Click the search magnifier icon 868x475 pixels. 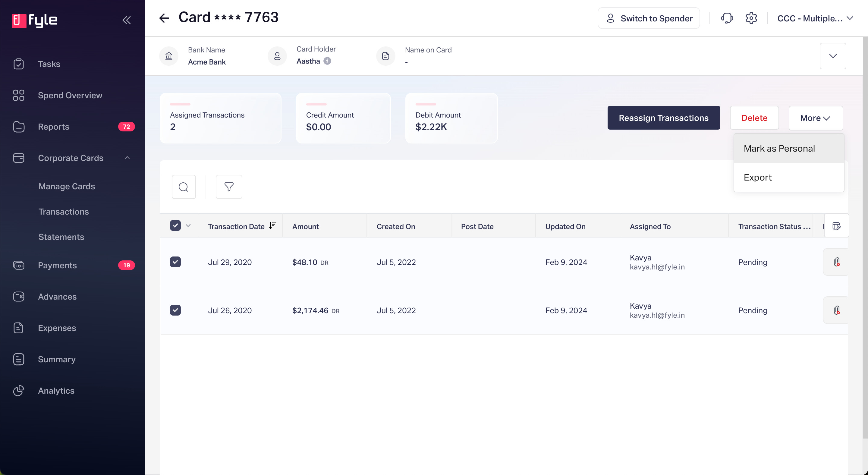pos(183,187)
